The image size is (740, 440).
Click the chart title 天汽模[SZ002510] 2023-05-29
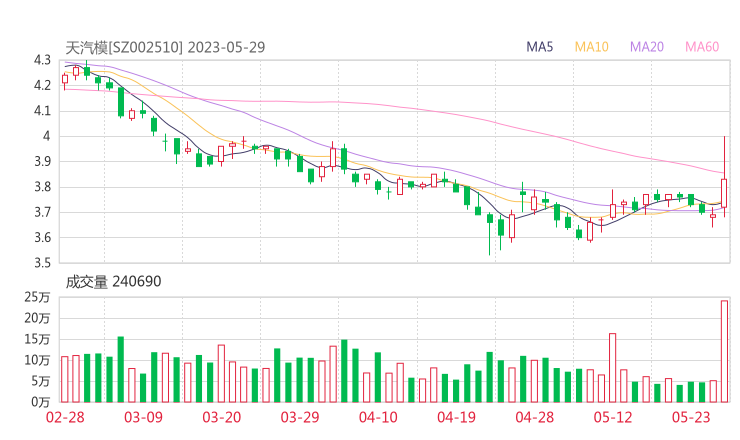click(x=165, y=47)
